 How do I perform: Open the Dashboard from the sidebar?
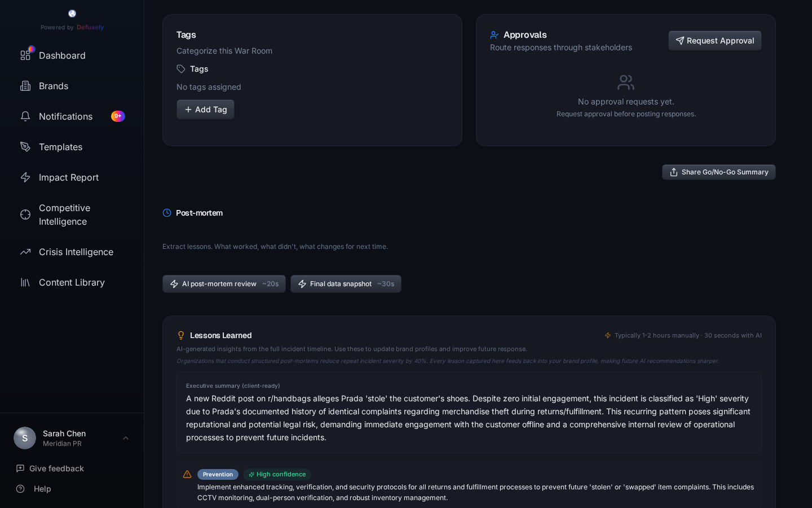click(25, 55)
